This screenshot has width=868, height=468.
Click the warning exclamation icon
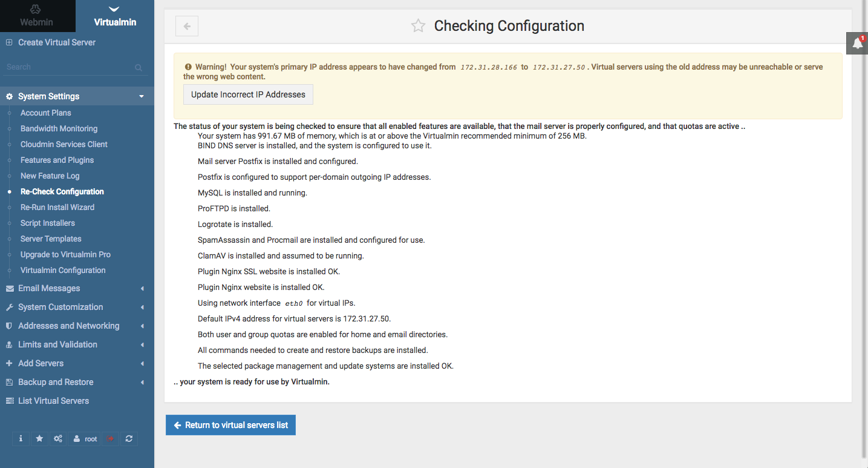point(188,67)
